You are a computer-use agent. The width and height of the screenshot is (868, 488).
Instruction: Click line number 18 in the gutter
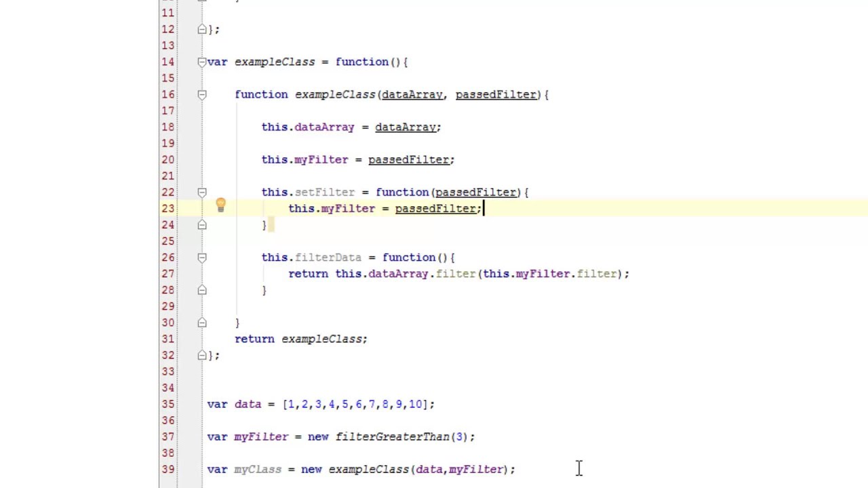tap(167, 127)
